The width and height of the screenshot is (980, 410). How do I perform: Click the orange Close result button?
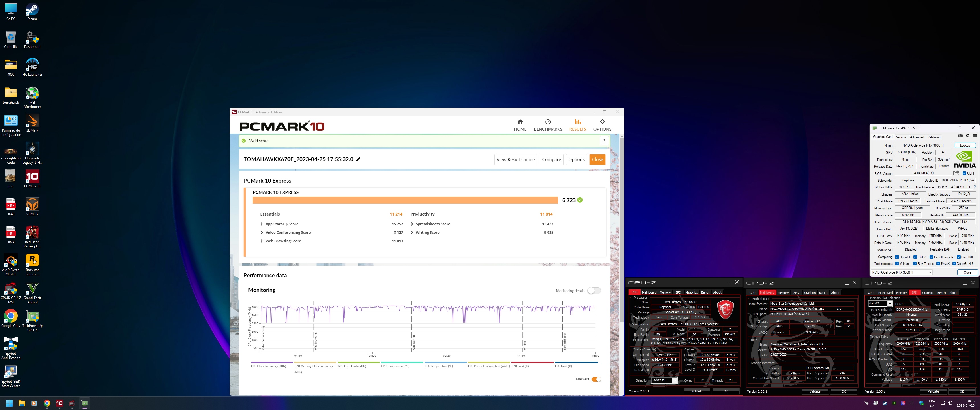point(597,159)
